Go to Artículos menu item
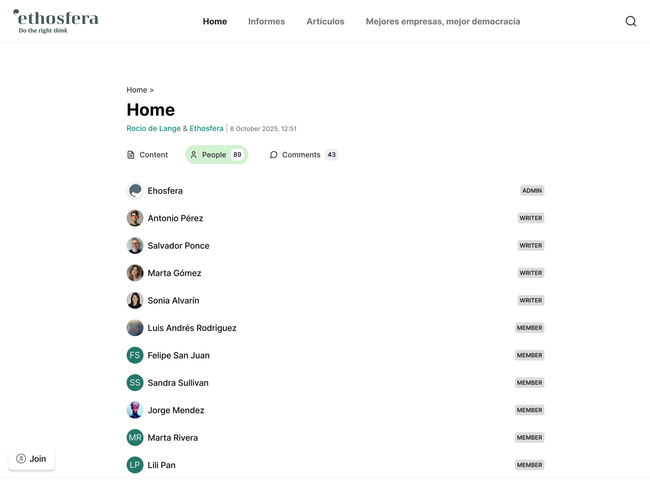The height and width of the screenshot is (480, 650). (x=325, y=21)
